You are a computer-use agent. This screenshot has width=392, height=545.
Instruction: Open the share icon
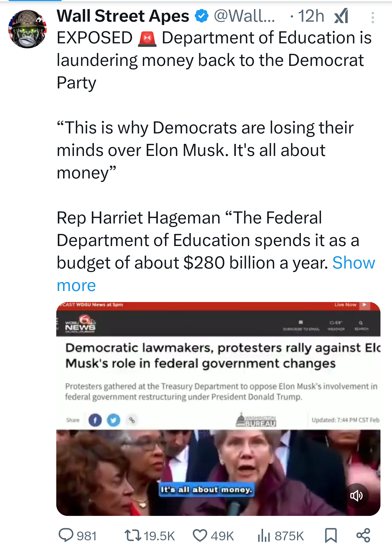click(363, 535)
